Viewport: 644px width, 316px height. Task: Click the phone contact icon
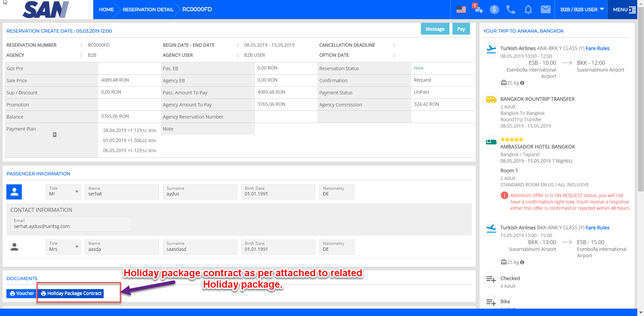(x=511, y=10)
